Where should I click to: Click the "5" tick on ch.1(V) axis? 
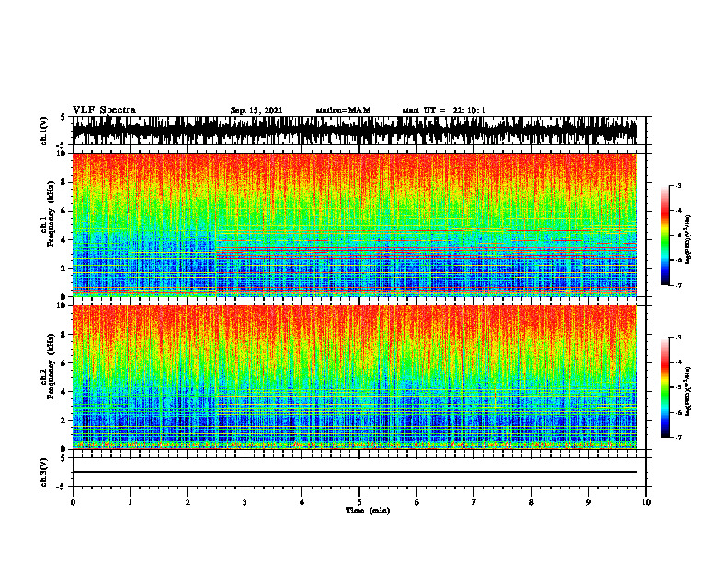click(64, 118)
